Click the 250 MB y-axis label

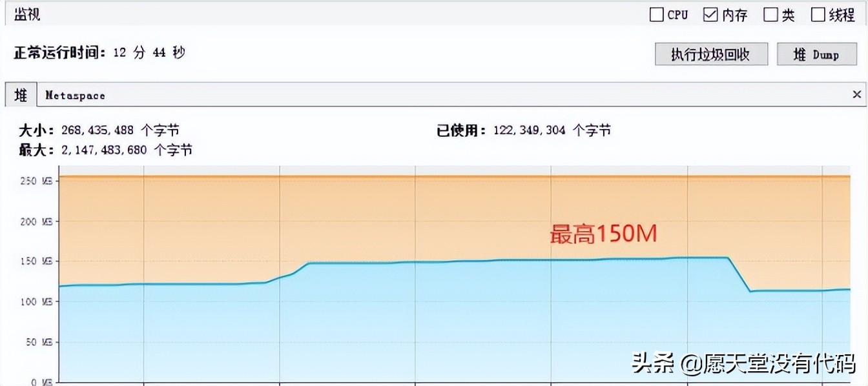coord(37,181)
